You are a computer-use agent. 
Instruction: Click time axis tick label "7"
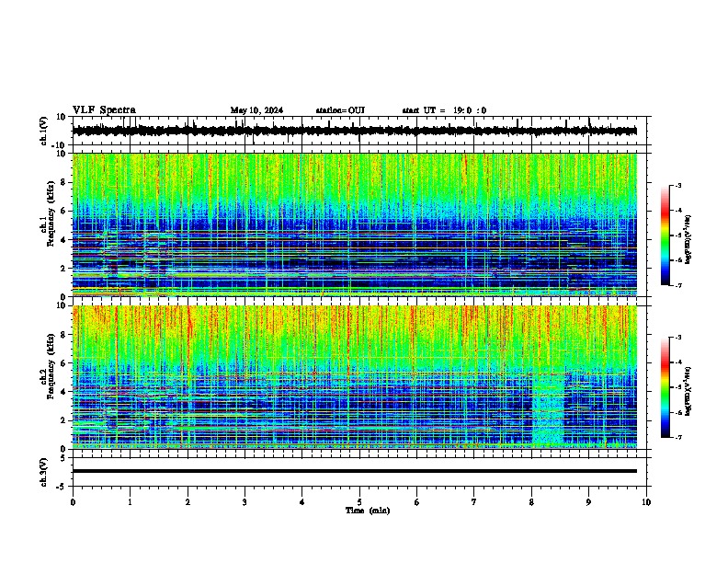pos(474,502)
